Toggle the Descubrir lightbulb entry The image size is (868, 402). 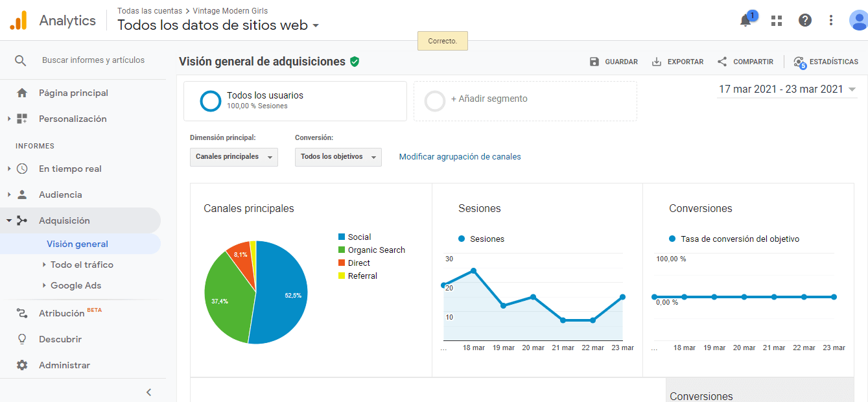point(20,338)
